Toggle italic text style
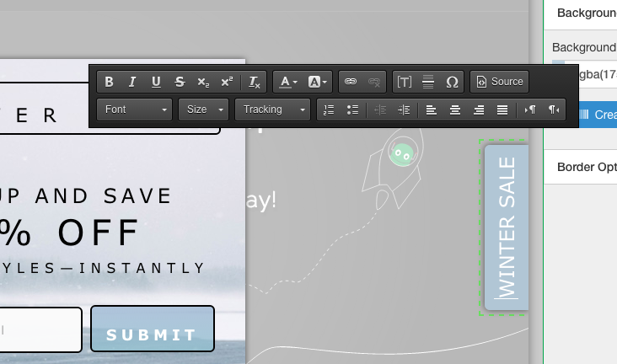This screenshot has height=364, width=617. (x=132, y=82)
